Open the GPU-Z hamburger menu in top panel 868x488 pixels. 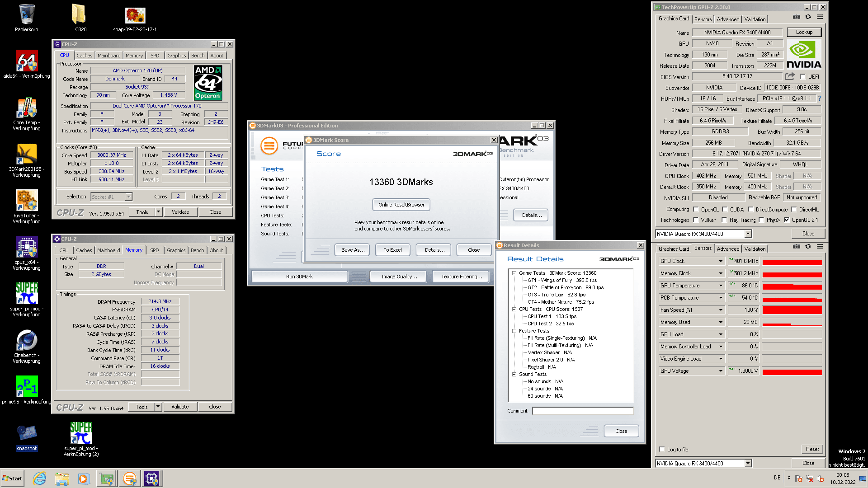[820, 17]
